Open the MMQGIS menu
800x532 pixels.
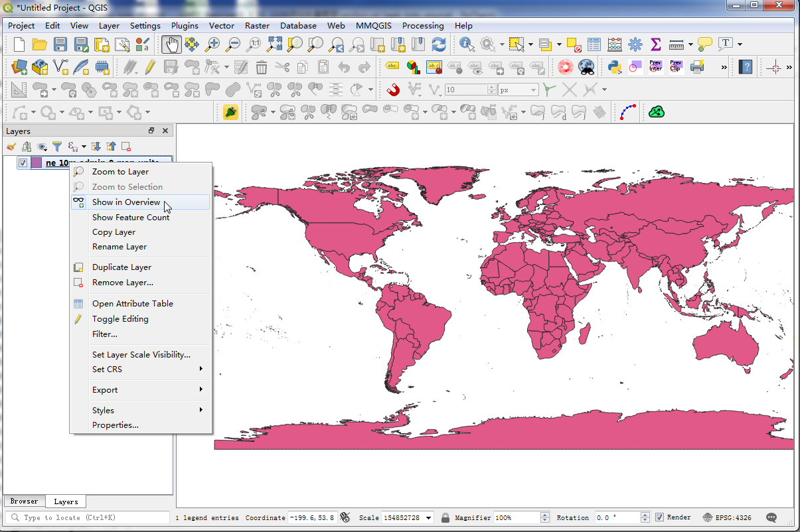[374, 25]
